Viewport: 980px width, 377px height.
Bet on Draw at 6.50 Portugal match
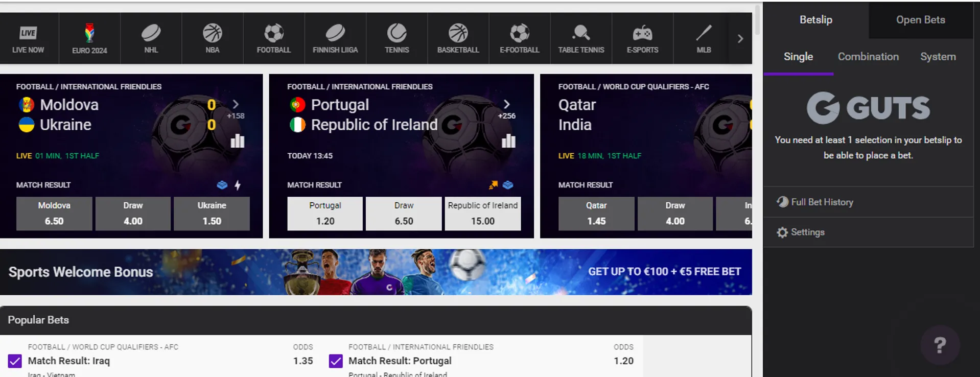coord(404,214)
